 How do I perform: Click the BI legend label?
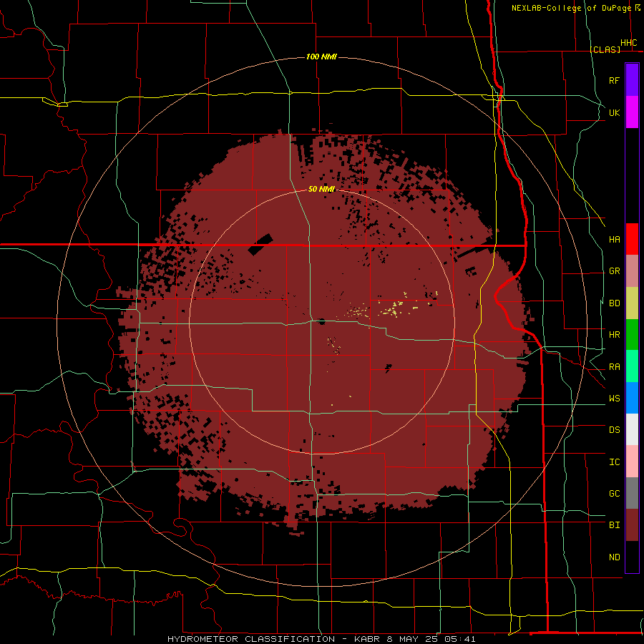(x=614, y=525)
